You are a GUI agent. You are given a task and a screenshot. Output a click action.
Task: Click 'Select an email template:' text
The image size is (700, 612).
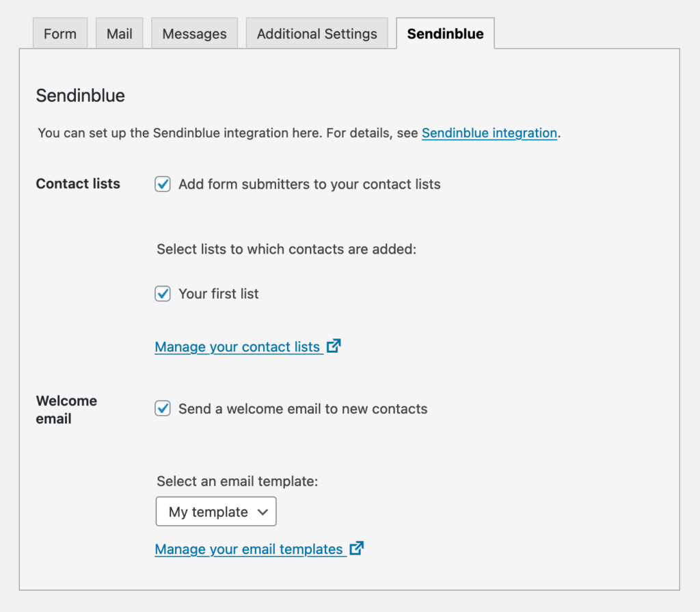coord(237,481)
